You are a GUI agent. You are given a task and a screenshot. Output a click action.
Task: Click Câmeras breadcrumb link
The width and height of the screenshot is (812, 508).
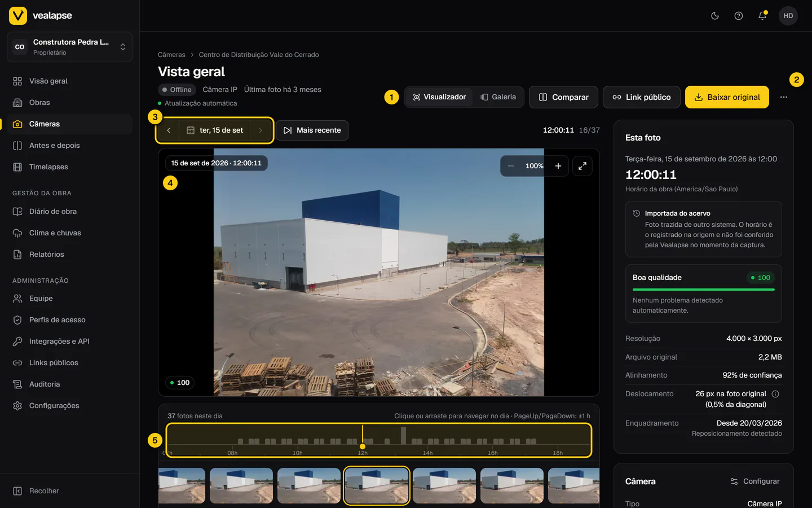[171, 55]
